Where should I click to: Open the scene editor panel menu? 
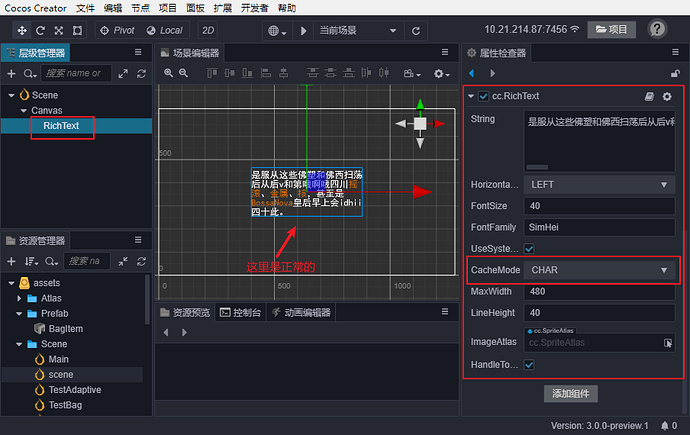pos(445,52)
